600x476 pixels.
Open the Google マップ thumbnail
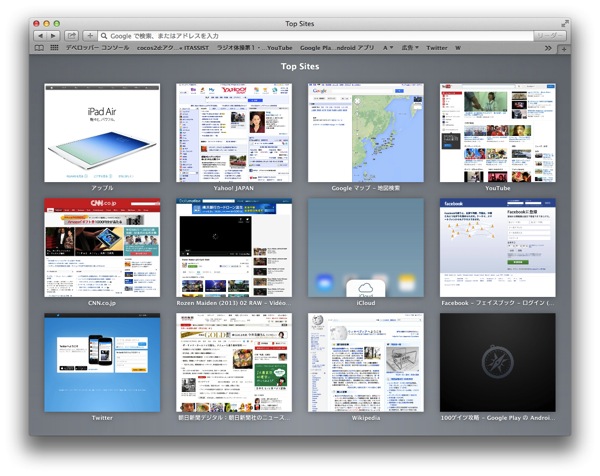(x=366, y=133)
